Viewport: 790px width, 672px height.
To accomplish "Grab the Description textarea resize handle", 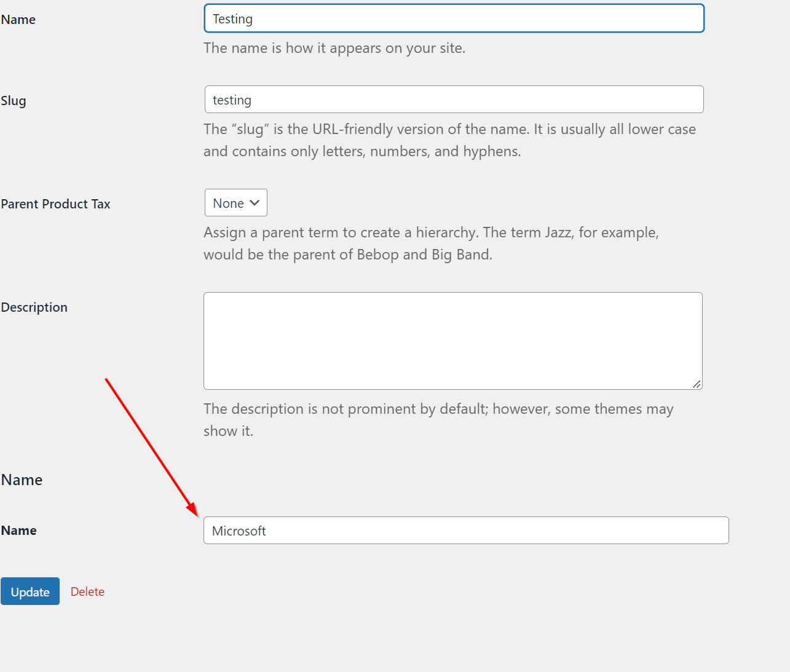I will click(x=696, y=384).
